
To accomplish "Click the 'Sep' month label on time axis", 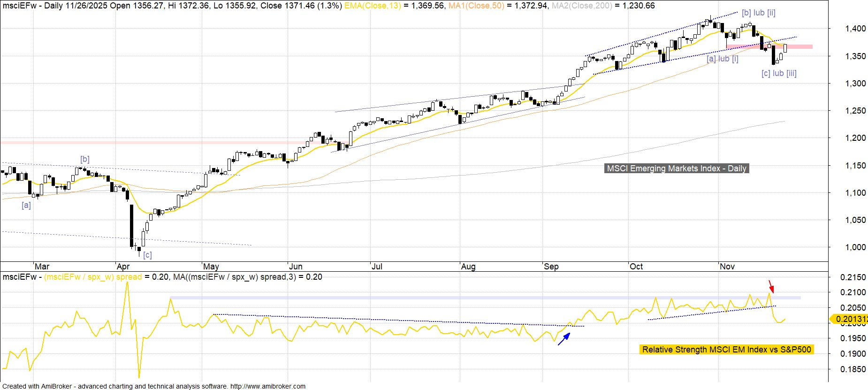I will 551,267.
